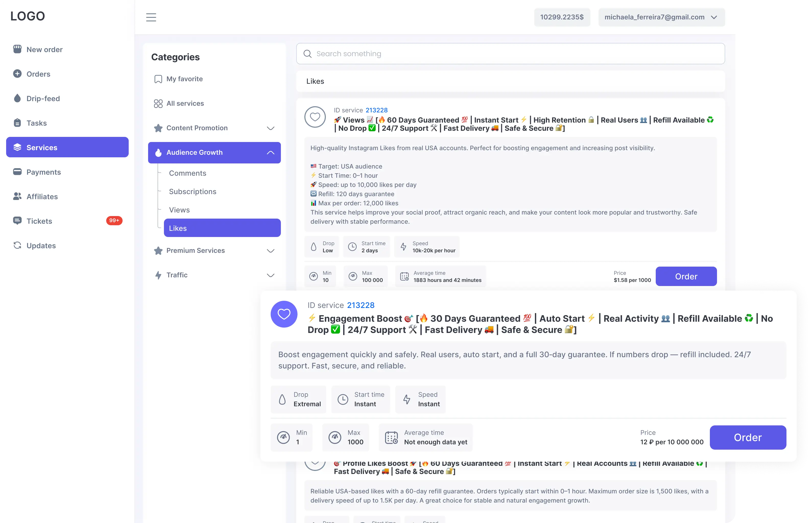Click the Traffic lightning icon

(x=158, y=275)
